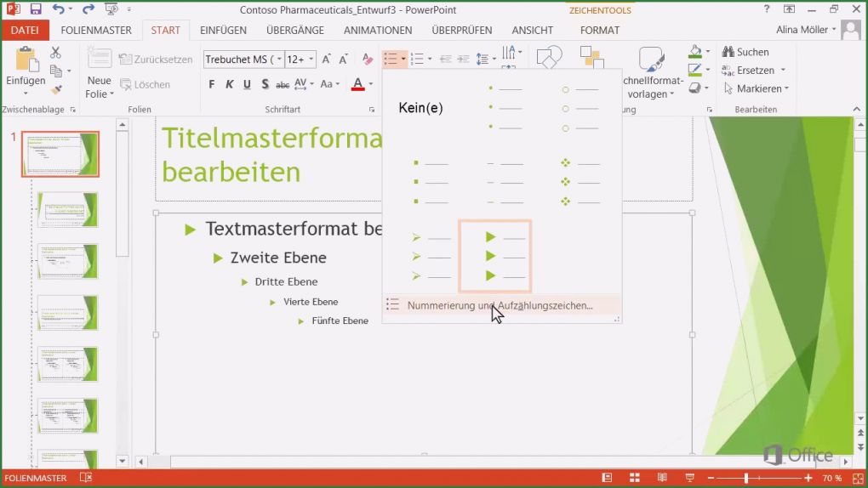
Task: Switch to ÜBERGÄNGE tab
Action: [x=295, y=30]
